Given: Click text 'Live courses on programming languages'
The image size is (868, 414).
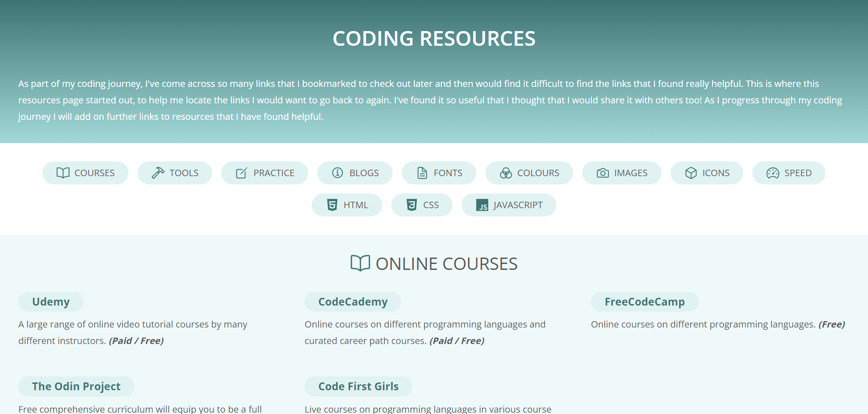Looking at the screenshot, I should pyautogui.click(x=428, y=409).
